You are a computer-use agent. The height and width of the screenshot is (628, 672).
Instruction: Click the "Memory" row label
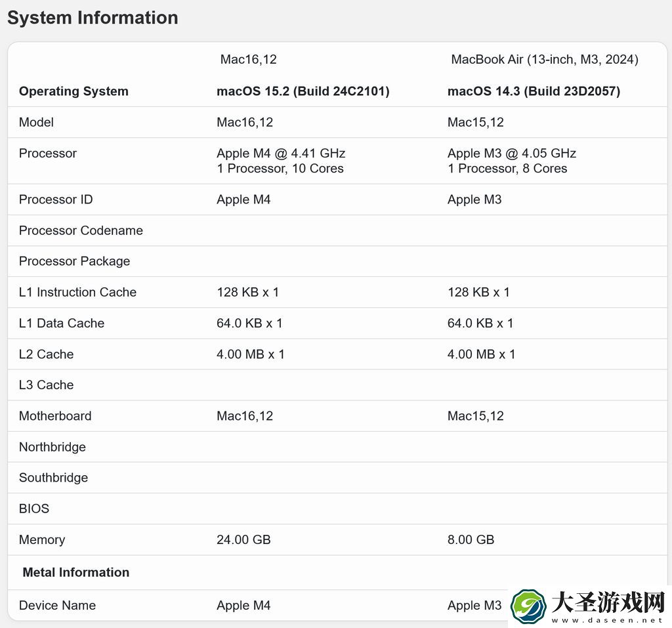[42, 539]
